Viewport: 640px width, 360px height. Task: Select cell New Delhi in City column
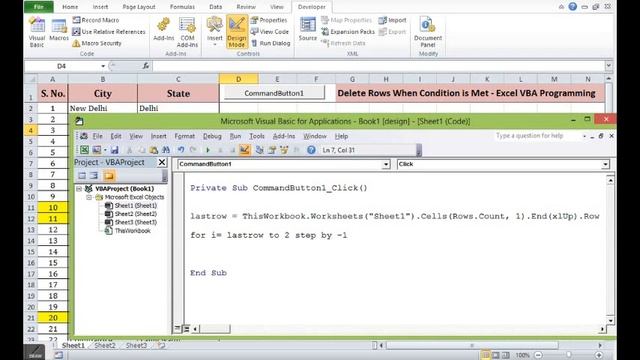(103, 108)
